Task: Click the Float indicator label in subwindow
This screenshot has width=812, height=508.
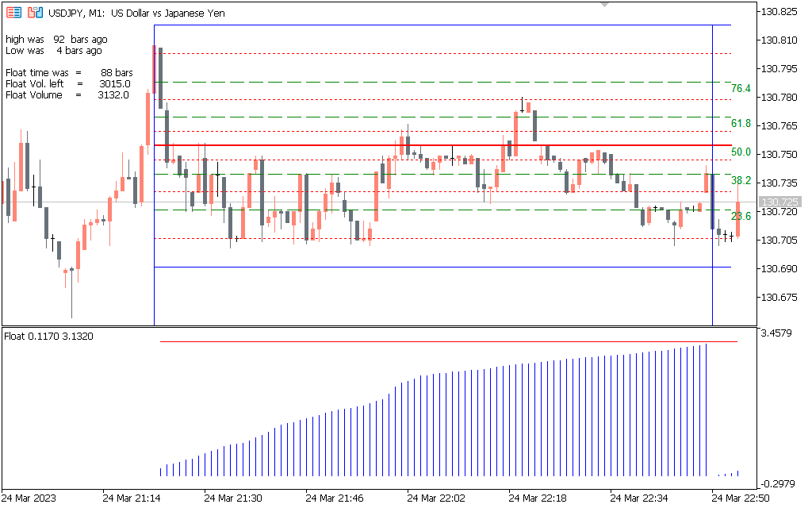Action: [49, 337]
